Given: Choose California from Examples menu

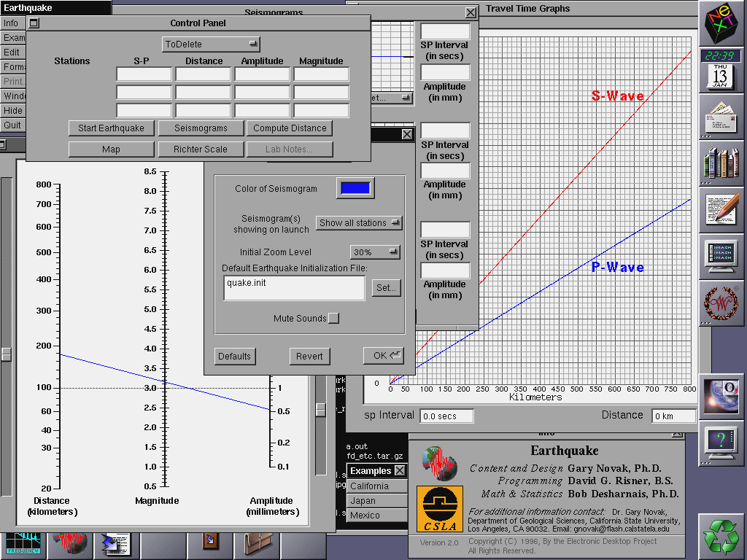Looking at the screenshot, I should [377, 486].
